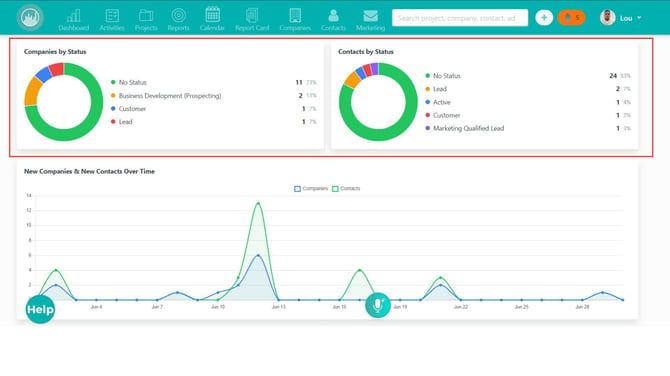Click orange segment of Companies donut chart
Screen dimensions: 670x376
32,90
